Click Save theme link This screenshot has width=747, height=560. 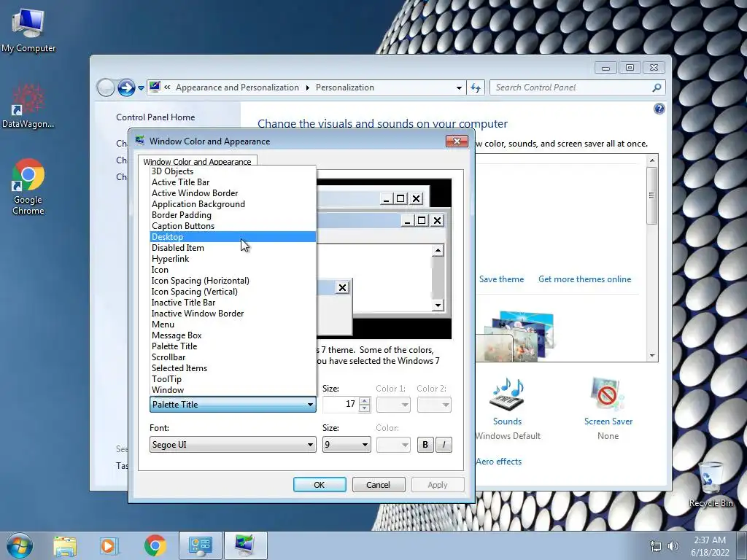pos(501,279)
